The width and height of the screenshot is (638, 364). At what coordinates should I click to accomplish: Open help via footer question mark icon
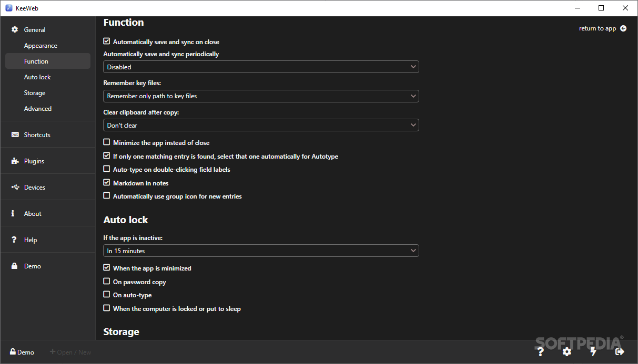pos(540,352)
